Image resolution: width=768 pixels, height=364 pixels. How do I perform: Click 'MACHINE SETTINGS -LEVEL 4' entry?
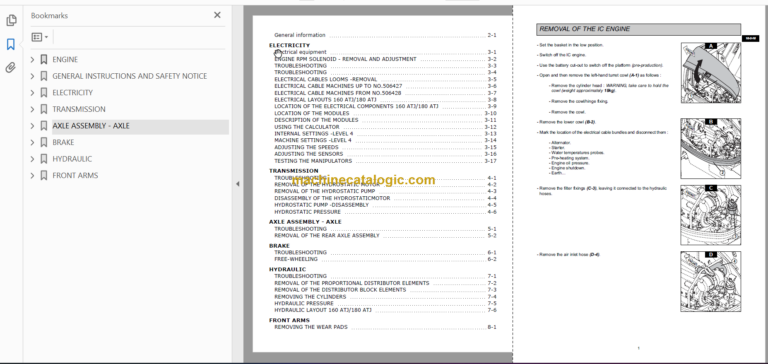coord(313,140)
